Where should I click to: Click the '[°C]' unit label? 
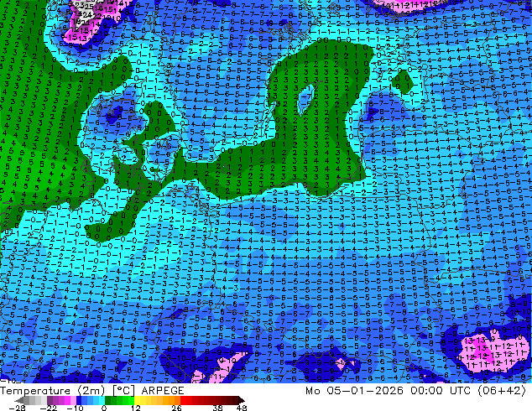(123, 391)
